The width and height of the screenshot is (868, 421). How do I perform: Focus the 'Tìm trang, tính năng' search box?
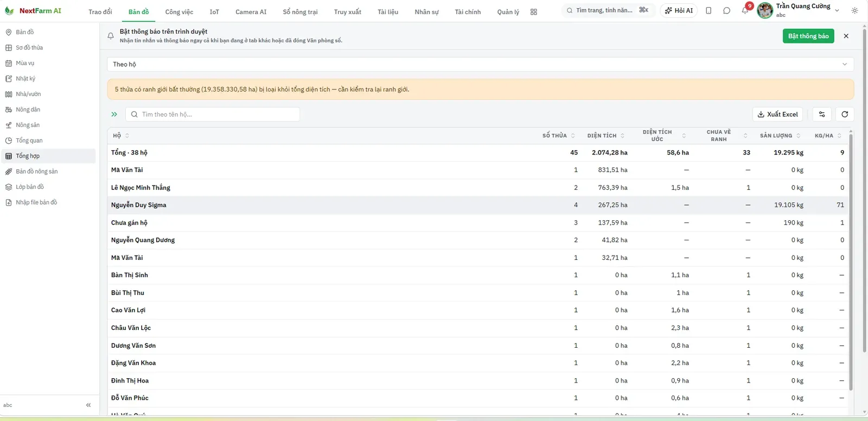[x=607, y=10]
